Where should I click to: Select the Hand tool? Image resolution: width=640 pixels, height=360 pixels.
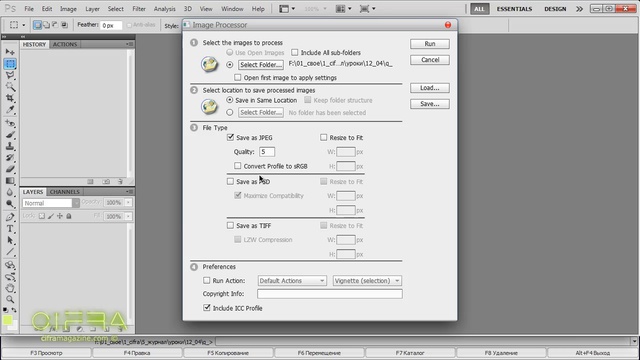click(x=10, y=288)
